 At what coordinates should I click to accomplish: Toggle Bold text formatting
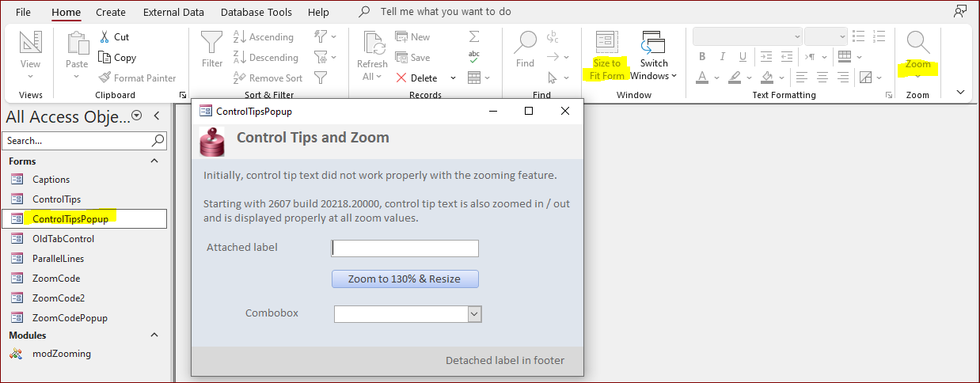701,57
